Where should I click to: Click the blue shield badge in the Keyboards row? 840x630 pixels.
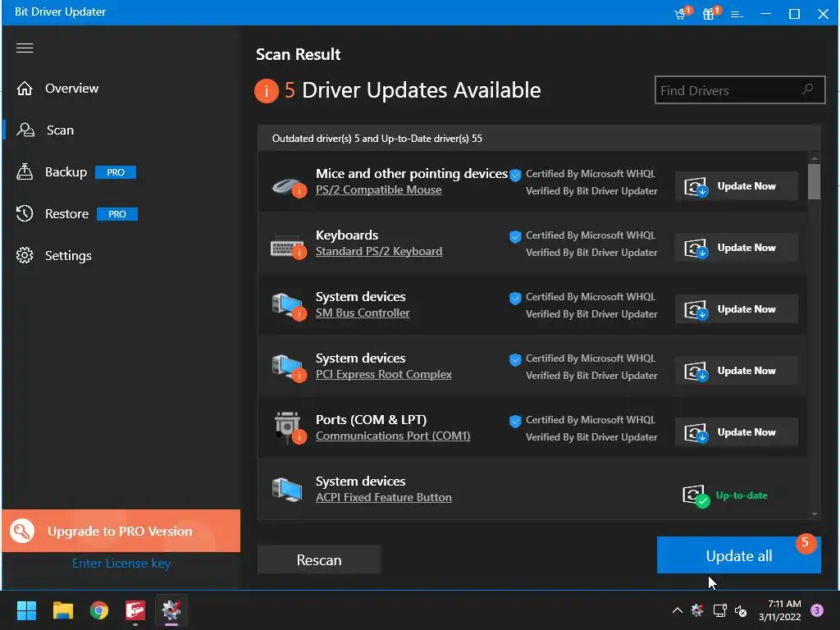coord(515,237)
